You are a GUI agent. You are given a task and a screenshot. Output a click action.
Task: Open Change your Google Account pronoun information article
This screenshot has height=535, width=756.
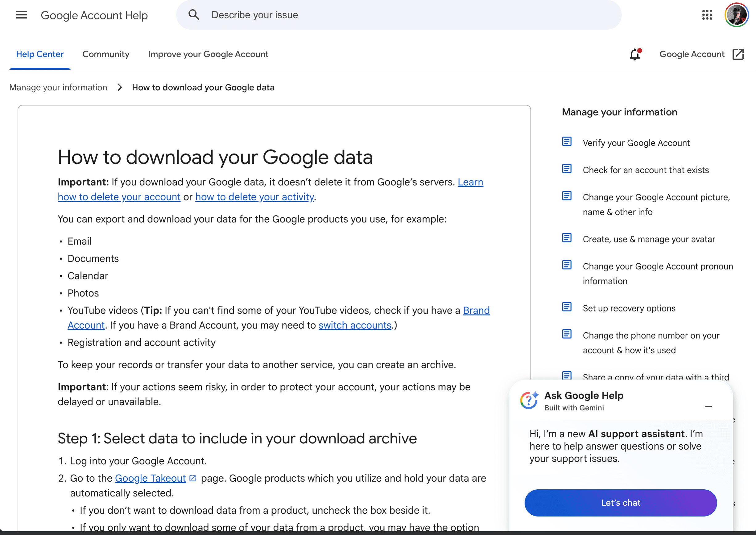pos(658,274)
